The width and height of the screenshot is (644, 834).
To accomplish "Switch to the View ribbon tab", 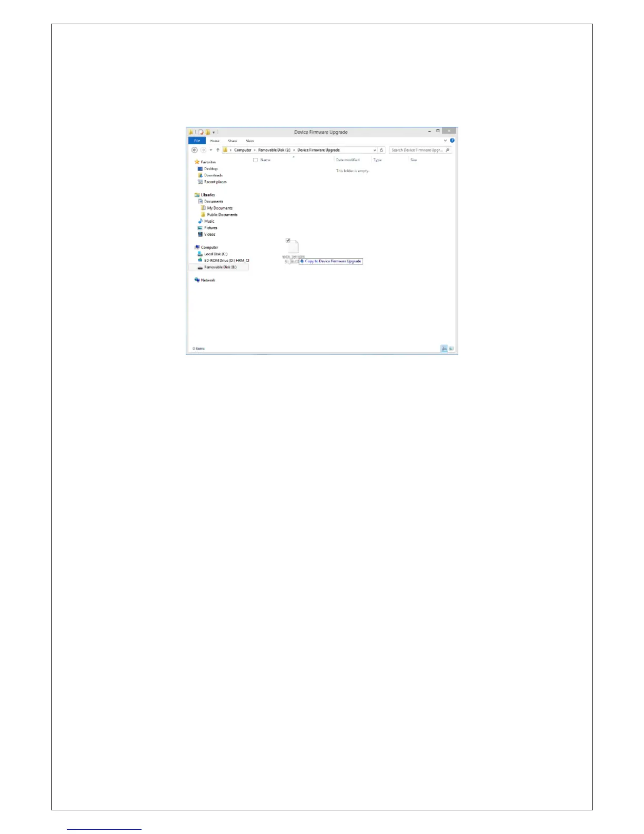I will 250,141.
